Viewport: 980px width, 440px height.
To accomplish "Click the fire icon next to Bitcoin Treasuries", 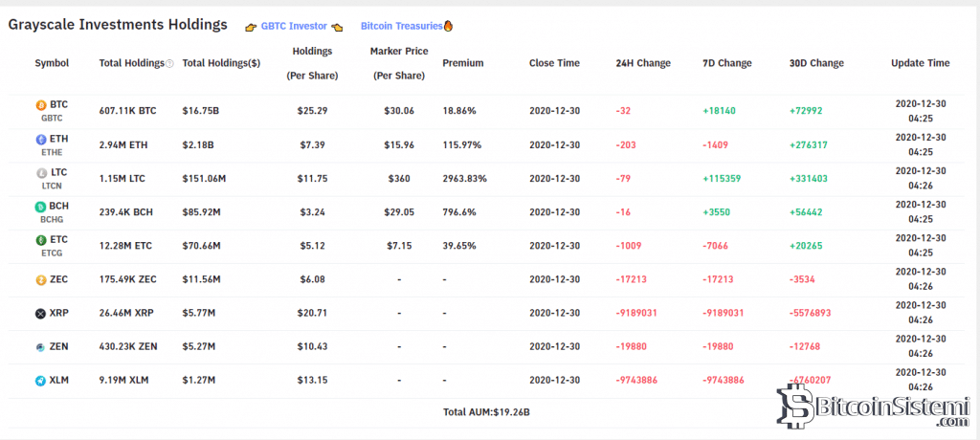I will point(448,26).
